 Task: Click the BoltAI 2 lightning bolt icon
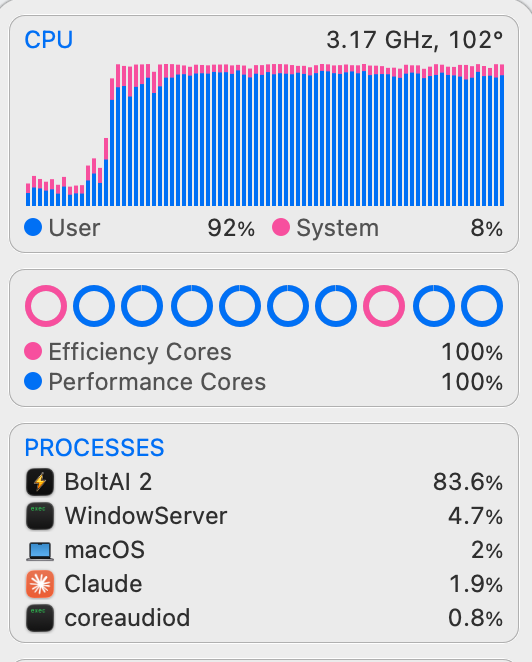click(x=40, y=482)
